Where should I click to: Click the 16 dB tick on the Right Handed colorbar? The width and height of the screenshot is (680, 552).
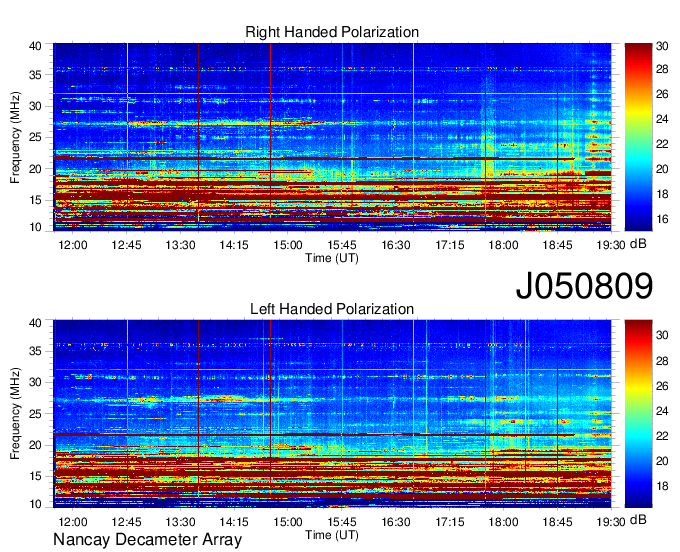click(662, 219)
